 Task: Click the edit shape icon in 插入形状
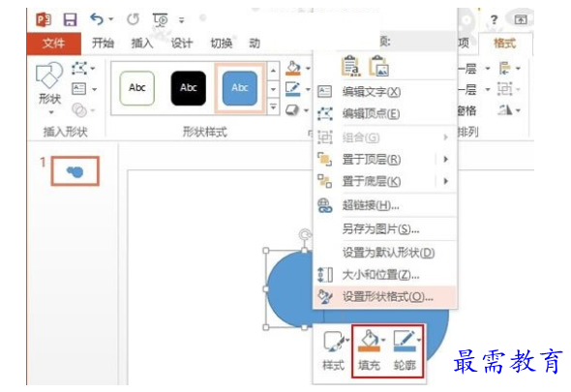point(79,68)
